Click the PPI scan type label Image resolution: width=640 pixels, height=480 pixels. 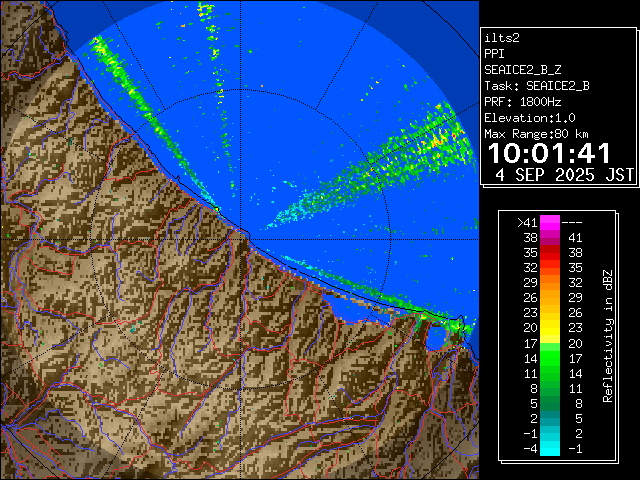pos(495,54)
